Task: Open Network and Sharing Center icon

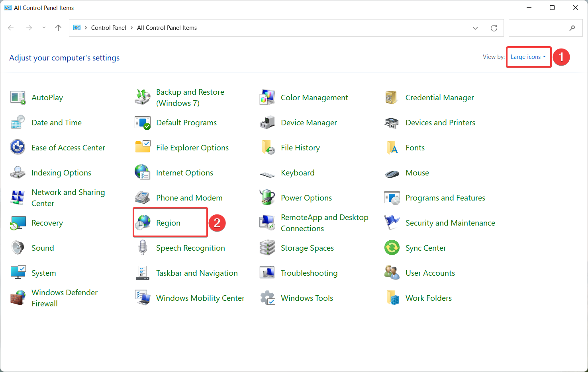Action: click(18, 198)
